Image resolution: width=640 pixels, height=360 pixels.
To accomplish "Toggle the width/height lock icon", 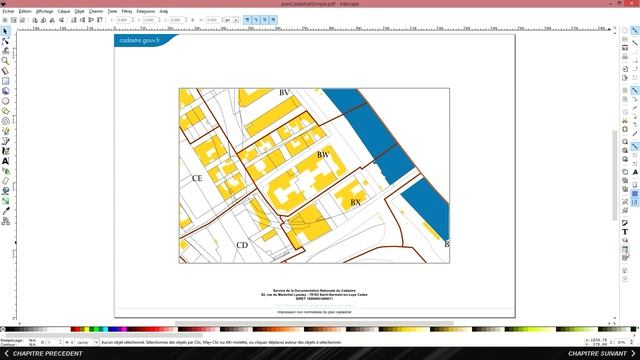I will tap(193, 20).
